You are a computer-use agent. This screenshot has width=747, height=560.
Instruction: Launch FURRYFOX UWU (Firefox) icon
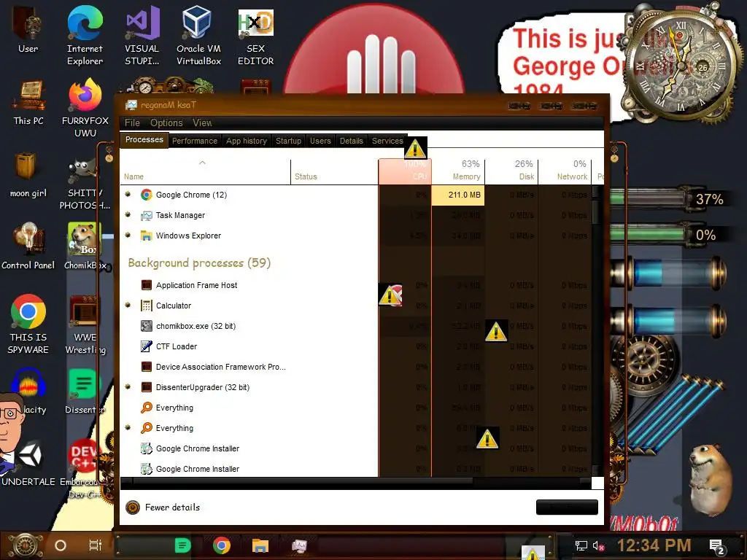tap(85, 109)
